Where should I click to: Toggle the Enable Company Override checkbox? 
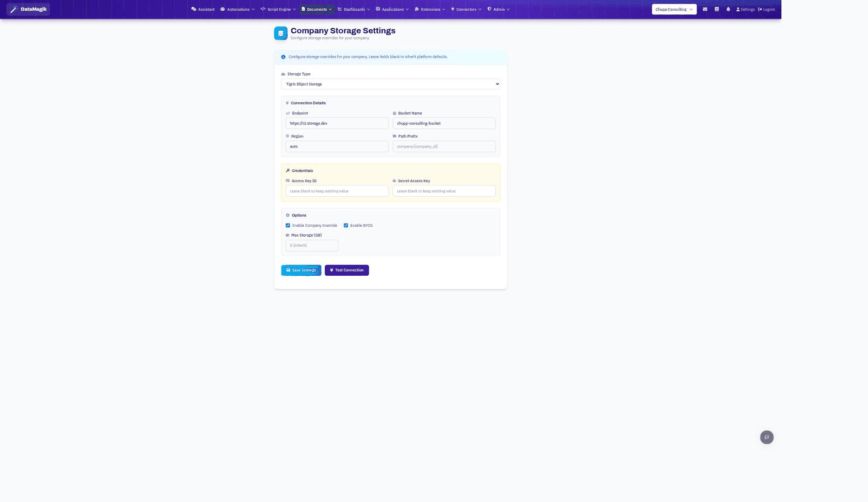pyautogui.click(x=288, y=226)
